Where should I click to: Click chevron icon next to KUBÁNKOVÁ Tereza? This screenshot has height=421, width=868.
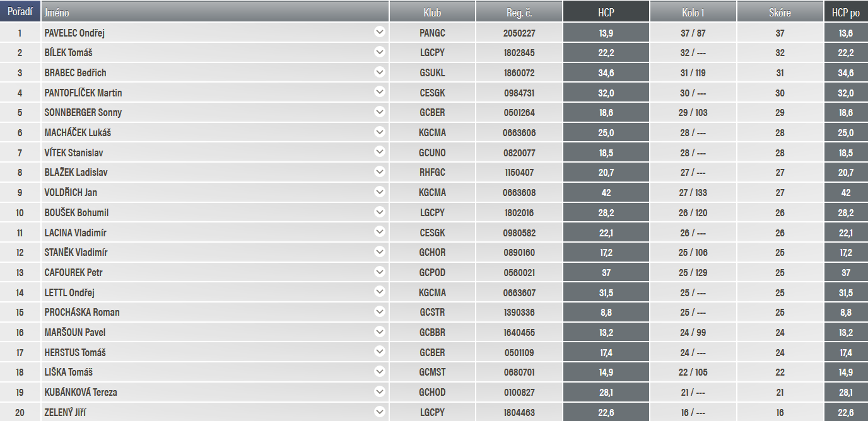(379, 391)
